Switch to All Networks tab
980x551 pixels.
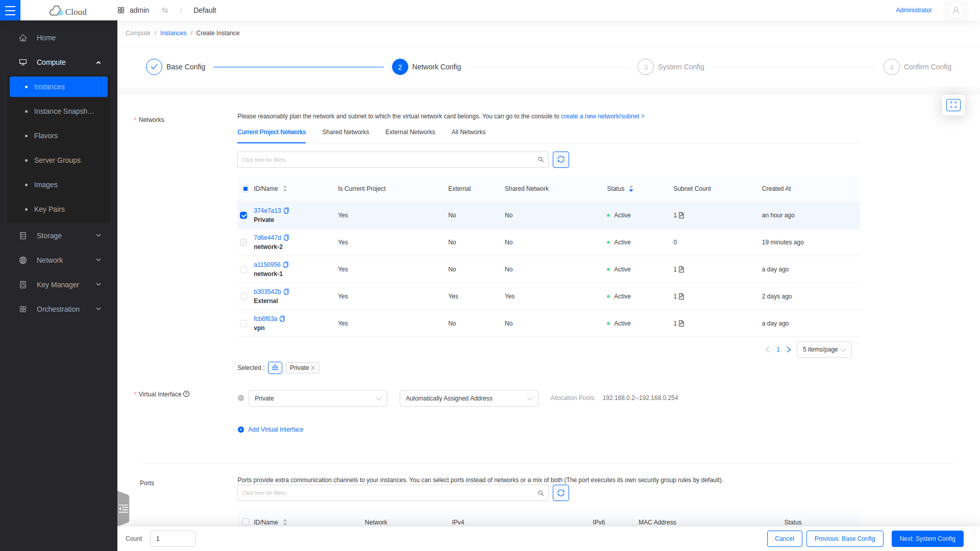pyautogui.click(x=469, y=132)
